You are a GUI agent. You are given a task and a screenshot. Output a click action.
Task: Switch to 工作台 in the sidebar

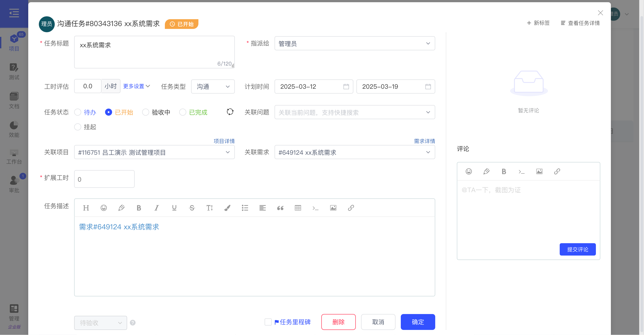(14, 156)
